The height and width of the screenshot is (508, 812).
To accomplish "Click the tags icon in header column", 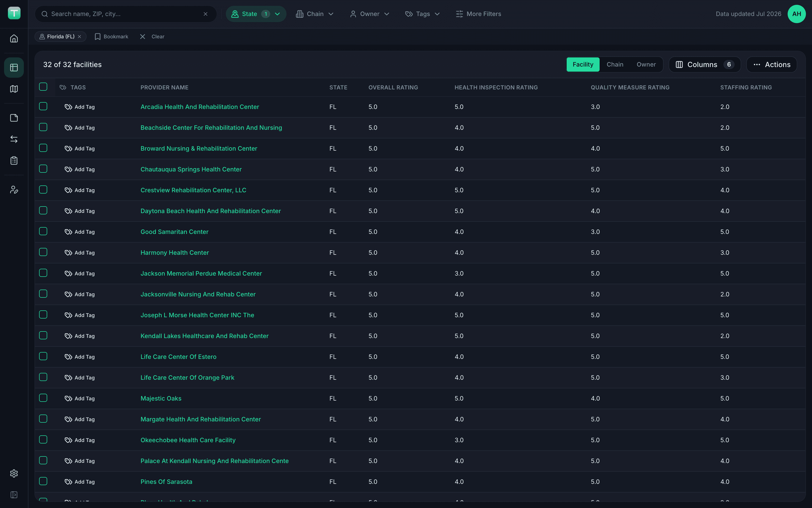I will [x=63, y=87].
